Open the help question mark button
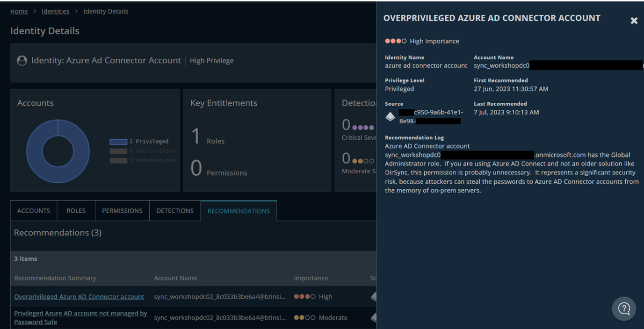Image resolution: width=644 pixels, height=329 pixels. 624,308
